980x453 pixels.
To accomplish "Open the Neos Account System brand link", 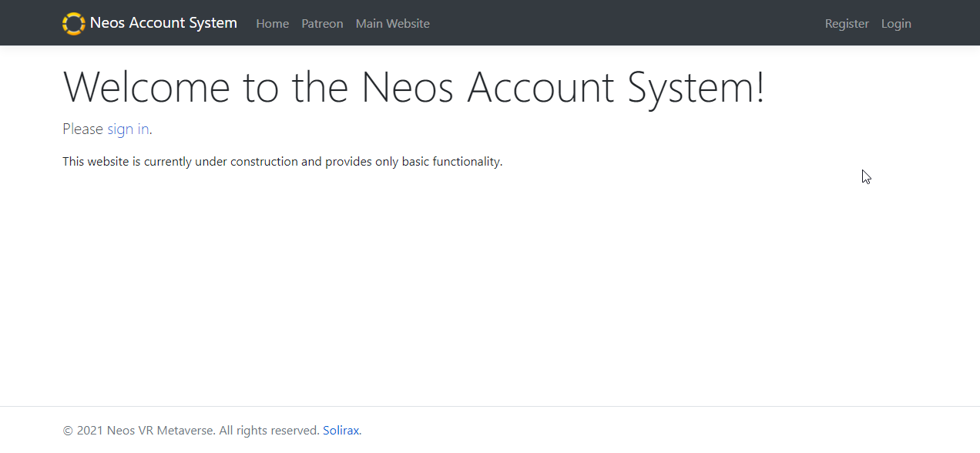I will [x=149, y=23].
